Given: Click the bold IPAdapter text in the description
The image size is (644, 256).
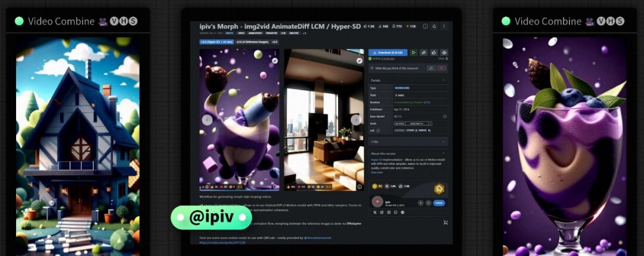Looking at the screenshot, I should [354, 224].
